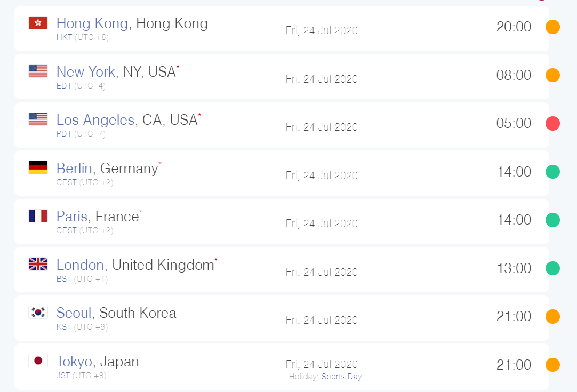Open the New York city link
The height and width of the screenshot is (392, 577).
pos(85,72)
